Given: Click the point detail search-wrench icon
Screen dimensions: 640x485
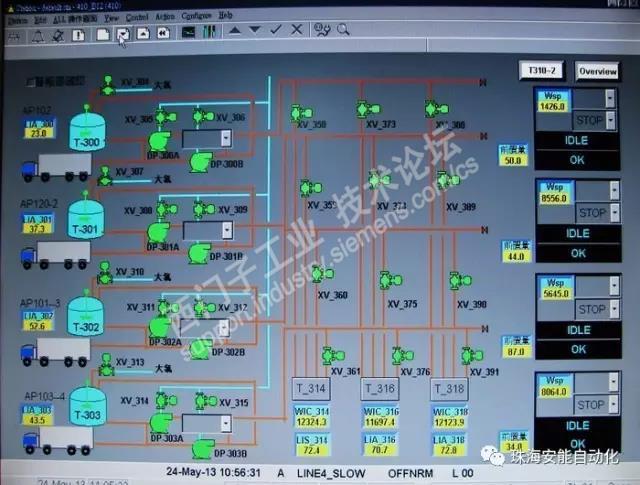Looking at the screenshot, I should 322,30.
